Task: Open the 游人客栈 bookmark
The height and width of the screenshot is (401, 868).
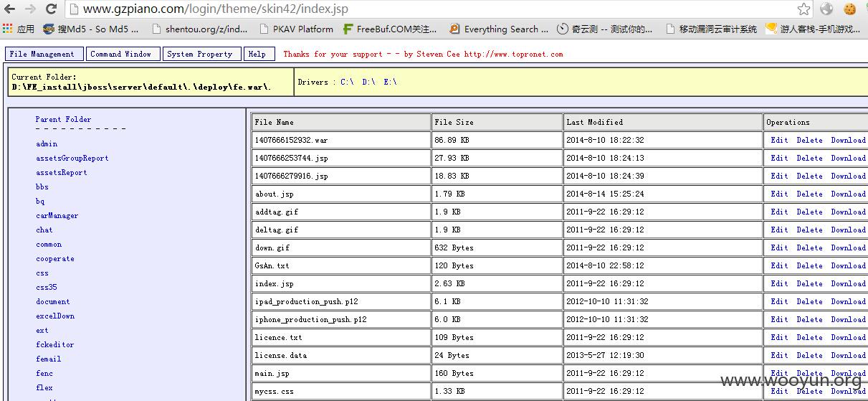Action: [814, 29]
